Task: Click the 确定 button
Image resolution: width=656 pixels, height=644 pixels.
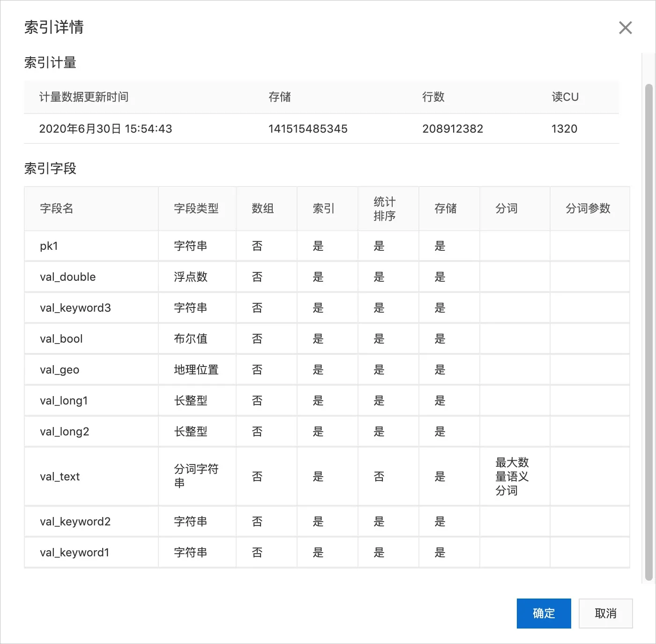Action: click(544, 613)
